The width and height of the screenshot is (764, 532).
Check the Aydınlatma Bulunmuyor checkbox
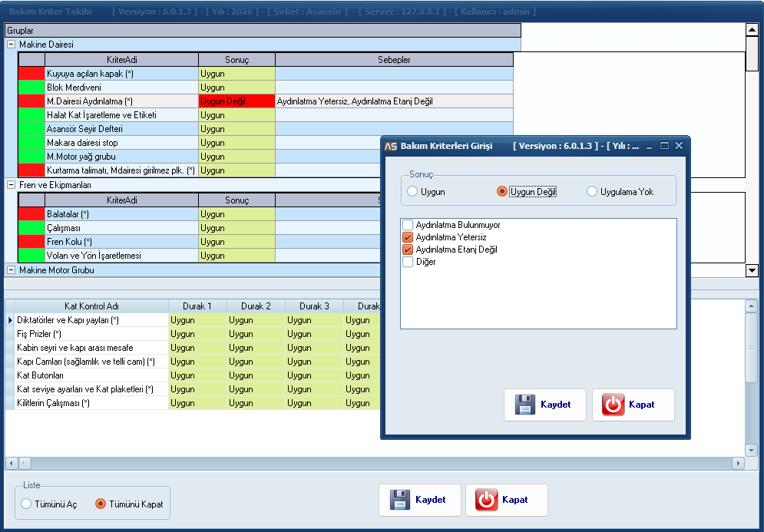[408, 226]
